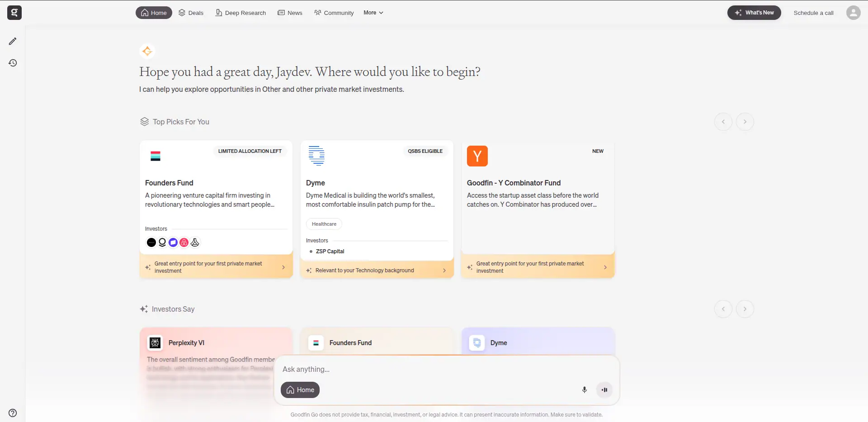
Task: Click the Home context chip in chat box
Action: pyautogui.click(x=300, y=390)
